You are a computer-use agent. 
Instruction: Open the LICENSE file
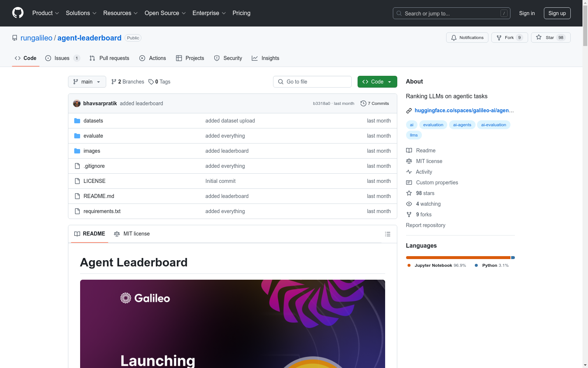click(94, 181)
